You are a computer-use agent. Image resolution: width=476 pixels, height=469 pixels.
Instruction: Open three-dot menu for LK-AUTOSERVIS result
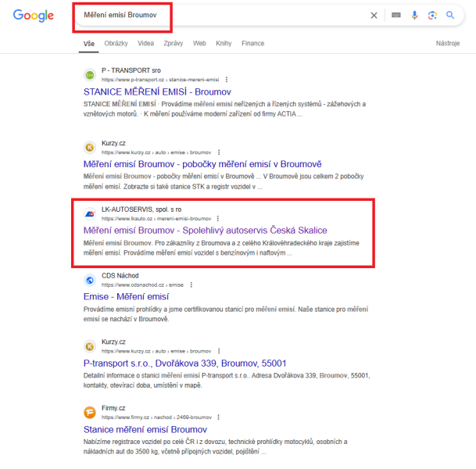[x=218, y=219]
